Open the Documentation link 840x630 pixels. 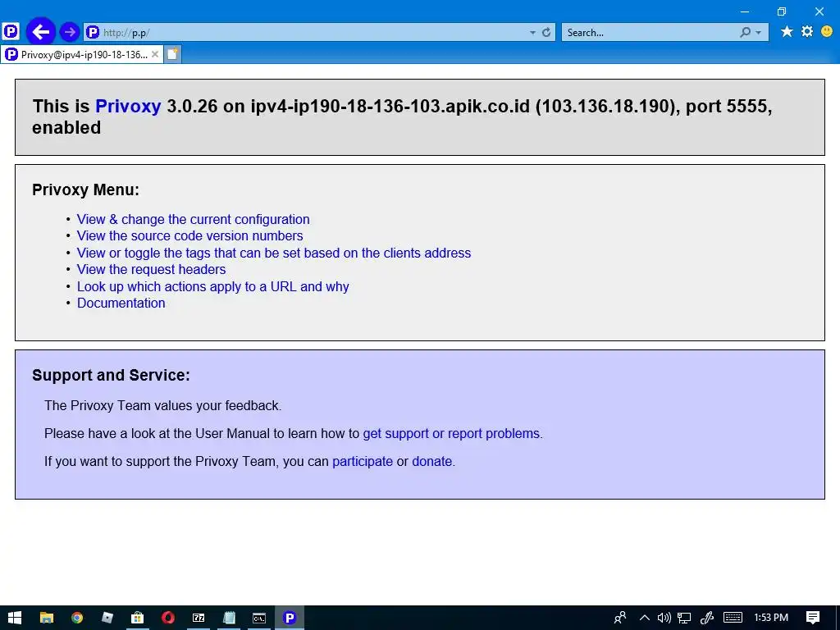pos(121,304)
